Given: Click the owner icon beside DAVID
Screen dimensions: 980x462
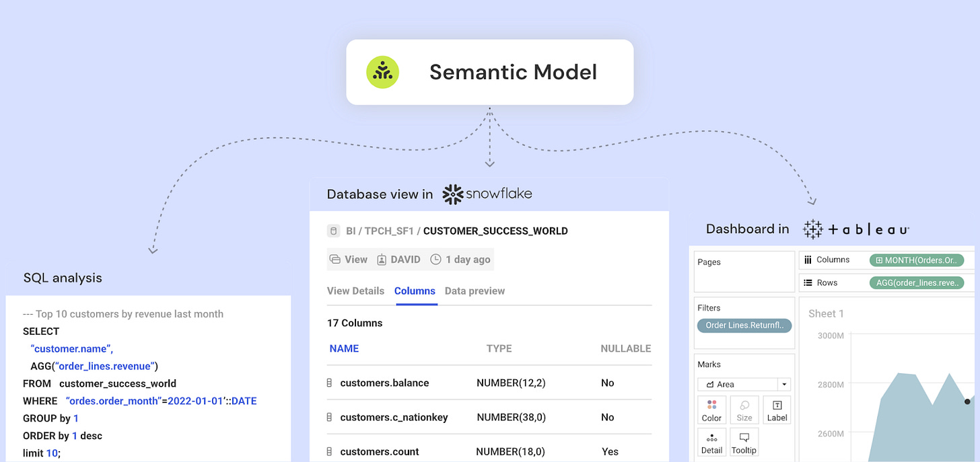Looking at the screenshot, I should pyautogui.click(x=382, y=260).
